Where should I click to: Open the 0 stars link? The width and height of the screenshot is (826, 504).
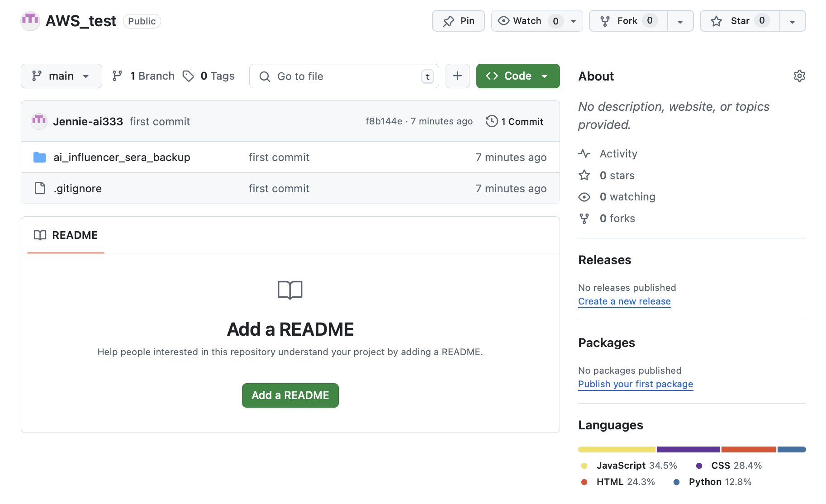[607, 176]
